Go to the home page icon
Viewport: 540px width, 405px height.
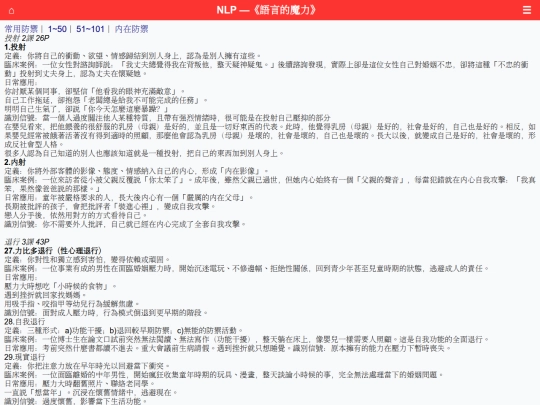(11, 10)
